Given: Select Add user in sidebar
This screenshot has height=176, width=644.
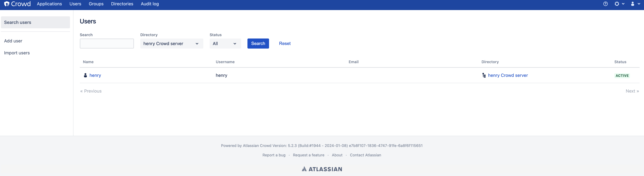Looking at the screenshot, I should click(13, 41).
